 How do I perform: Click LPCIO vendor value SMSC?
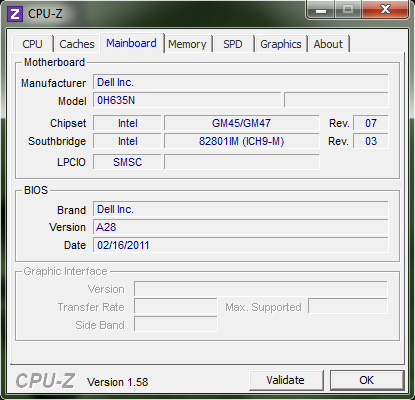(127, 162)
